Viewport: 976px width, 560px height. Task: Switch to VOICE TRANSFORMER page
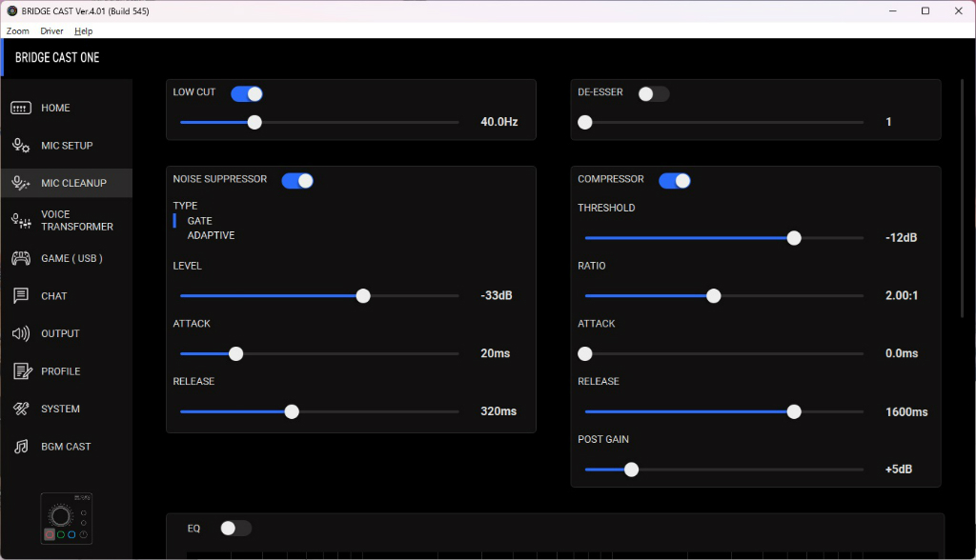pyautogui.click(x=77, y=220)
